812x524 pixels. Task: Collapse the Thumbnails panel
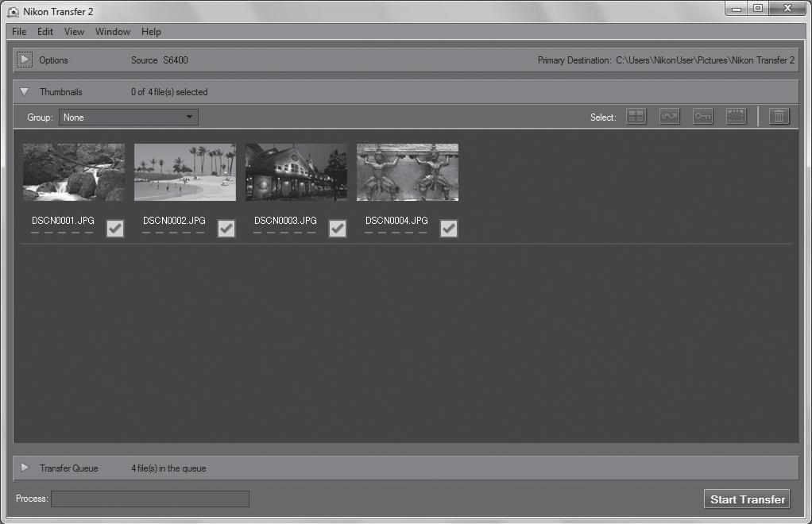pos(25,91)
